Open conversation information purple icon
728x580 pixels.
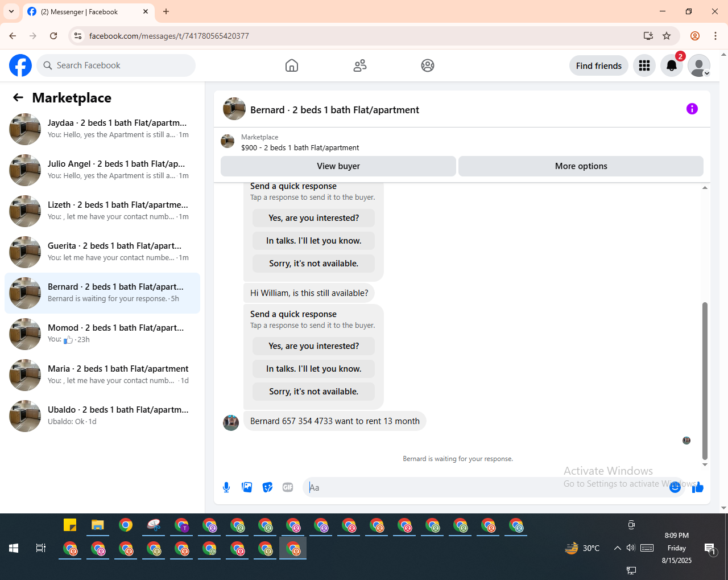(692, 109)
